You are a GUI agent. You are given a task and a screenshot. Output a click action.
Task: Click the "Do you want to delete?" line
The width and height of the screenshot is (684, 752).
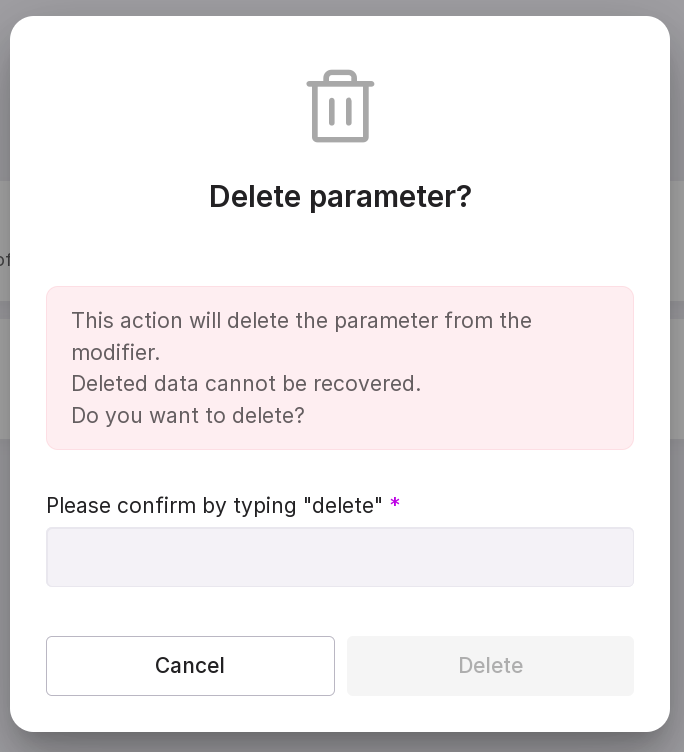click(x=188, y=415)
